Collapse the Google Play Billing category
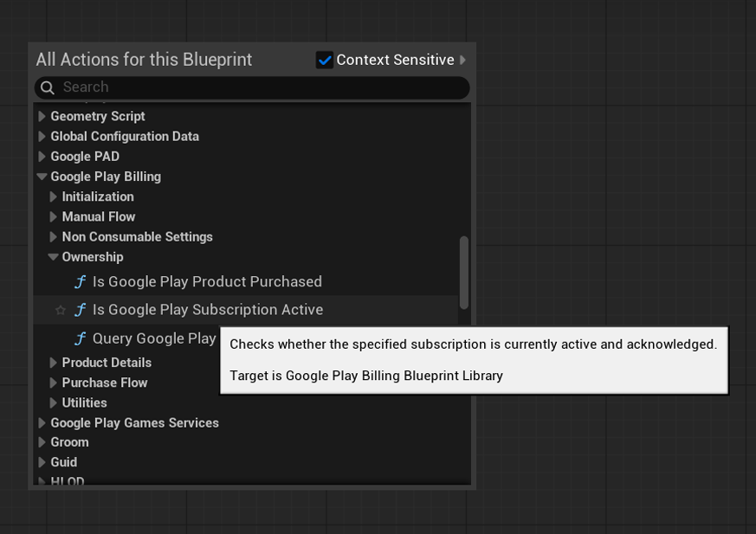Image resolution: width=756 pixels, height=534 pixels. [x=42, y=177]
